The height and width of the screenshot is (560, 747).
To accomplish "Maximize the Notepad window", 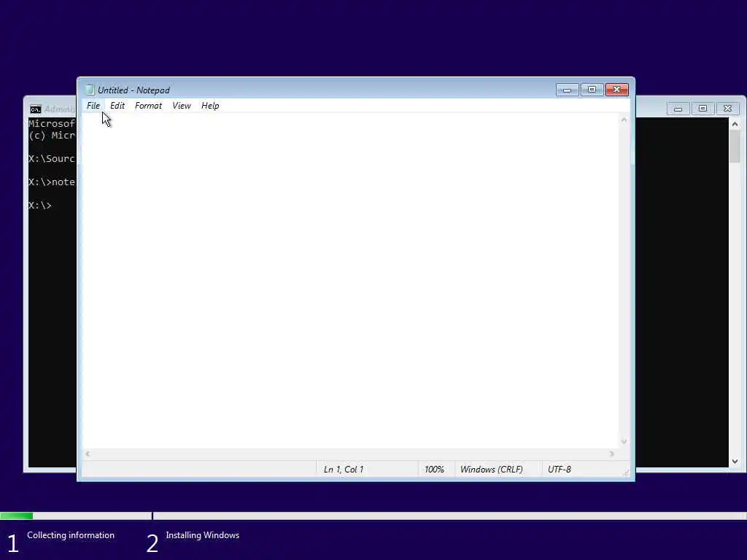I will (x=592, y=90).
